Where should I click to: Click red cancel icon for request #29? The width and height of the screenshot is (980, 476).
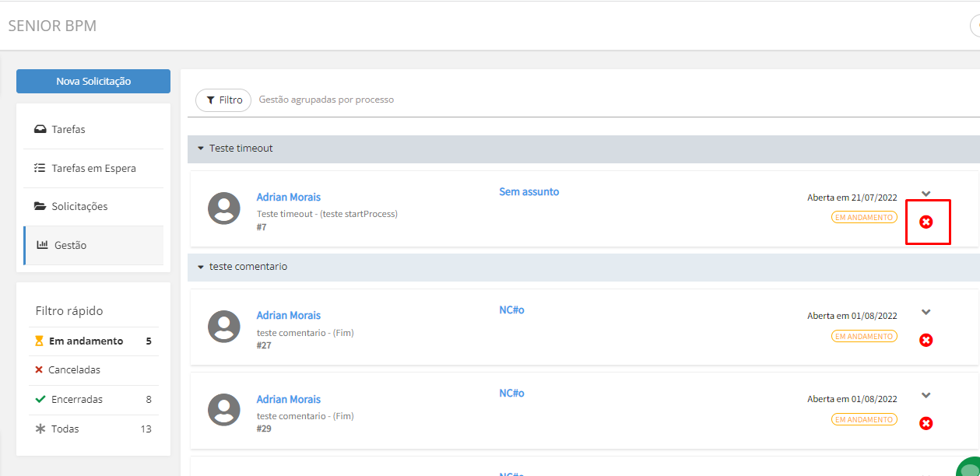pyautogui.click(x=926, y=423)
